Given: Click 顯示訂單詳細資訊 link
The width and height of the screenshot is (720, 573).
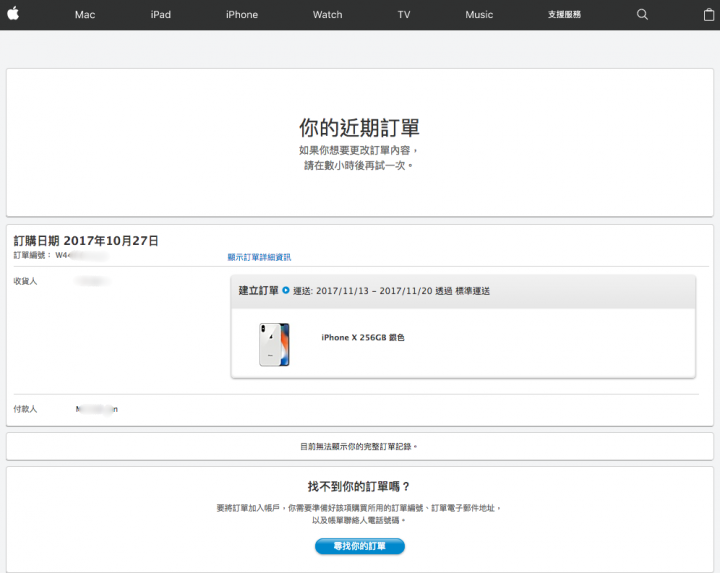Looking at the screenshot, I should click(x=259, y=257).
